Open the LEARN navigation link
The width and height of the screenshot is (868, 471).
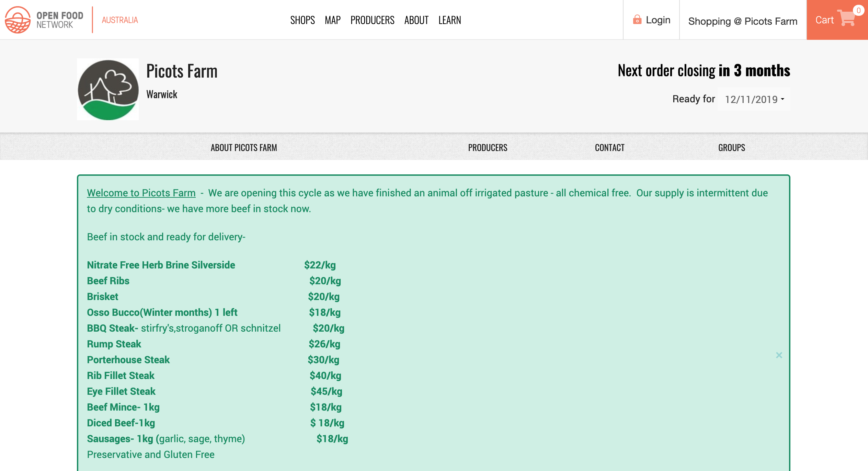pyautogui.click(x=449, y=20)
